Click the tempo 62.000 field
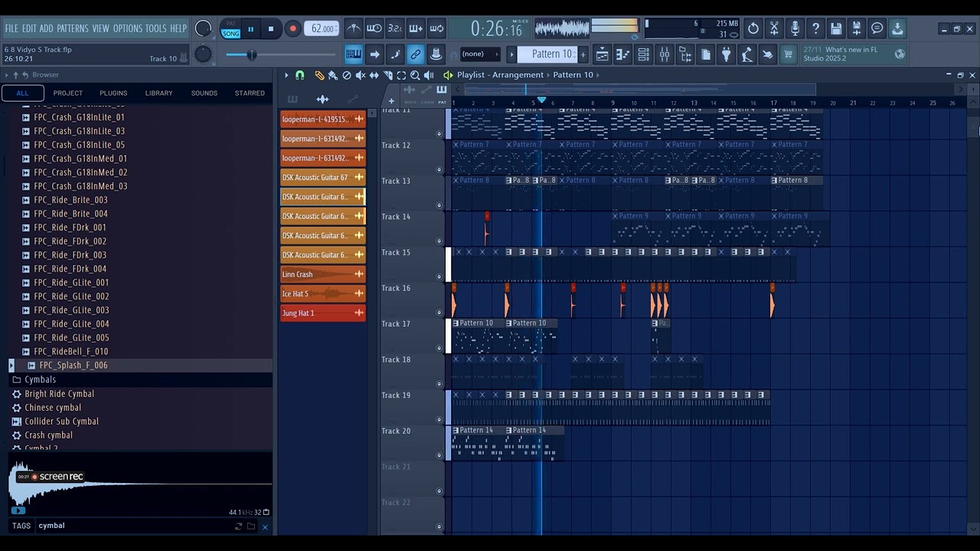The width and height of the screenshot is (980, 551). coord(322,29)
